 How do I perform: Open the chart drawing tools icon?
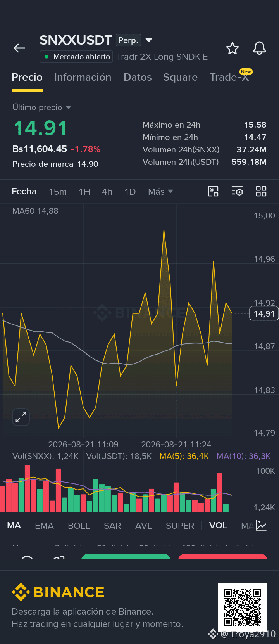tap(213, 191)
